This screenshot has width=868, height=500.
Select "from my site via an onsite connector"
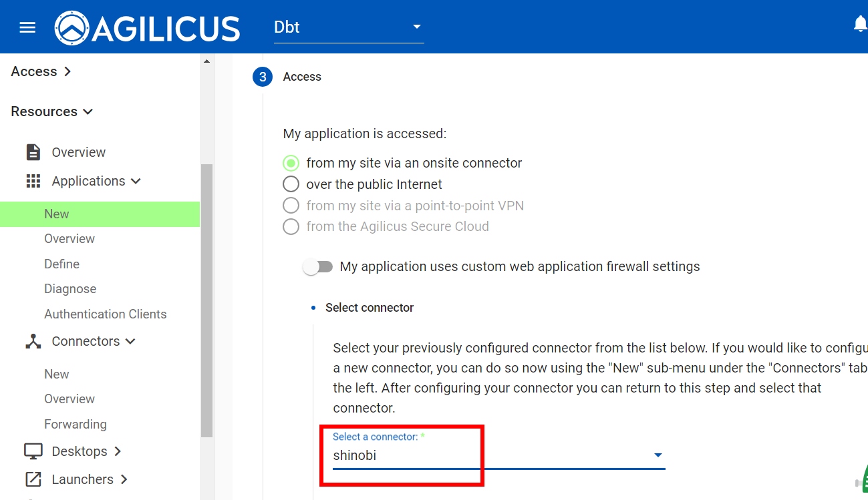pyautogui.click(x=291, y=163)
